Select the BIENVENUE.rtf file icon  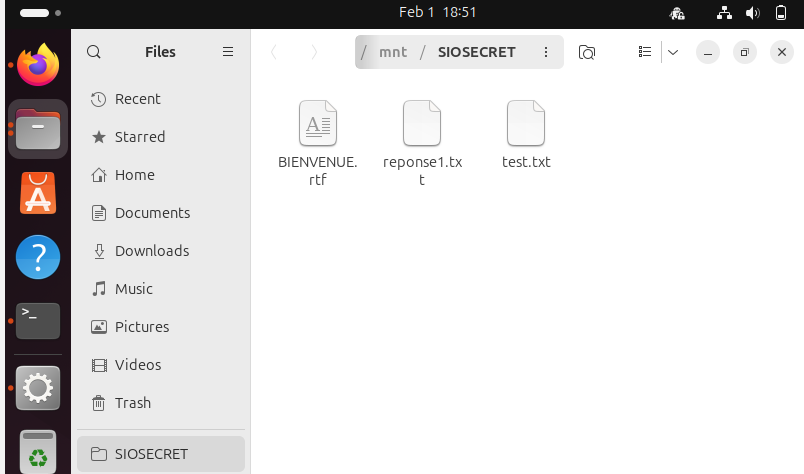[317, 124]
